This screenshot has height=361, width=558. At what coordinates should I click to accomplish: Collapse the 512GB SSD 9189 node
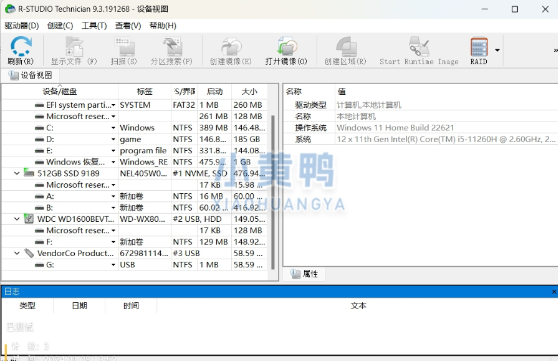17,173
